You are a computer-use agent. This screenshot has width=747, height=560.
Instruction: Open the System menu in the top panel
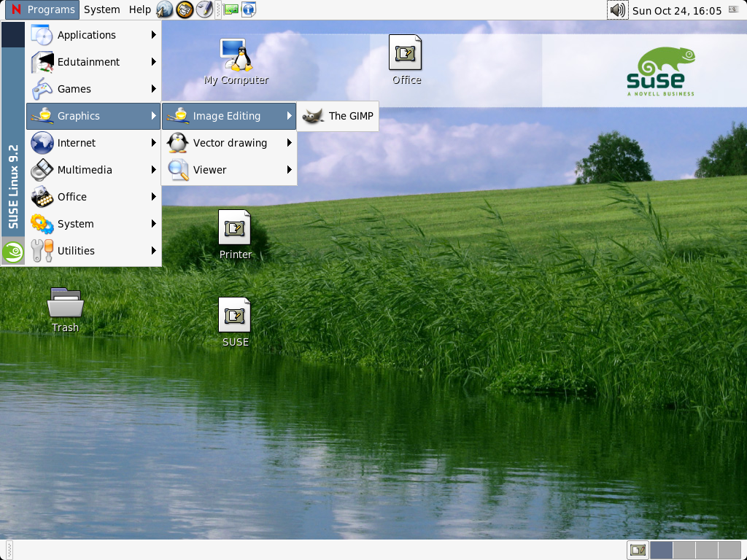[101, 9]
